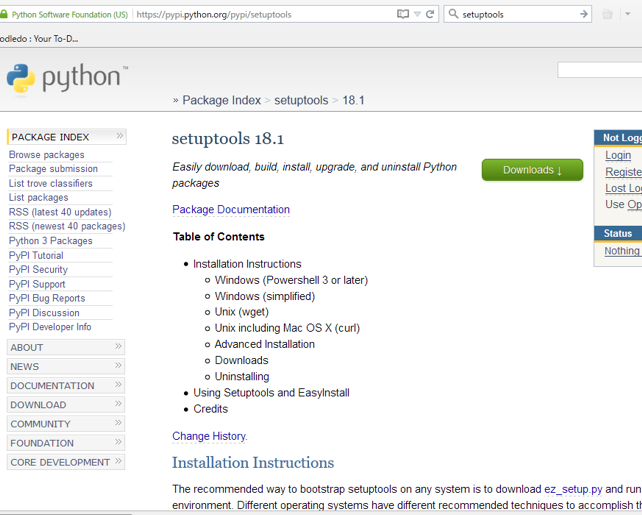Screen dimensions: 642x515
Task: Go to Downloads contents entry
Action: 242,360
